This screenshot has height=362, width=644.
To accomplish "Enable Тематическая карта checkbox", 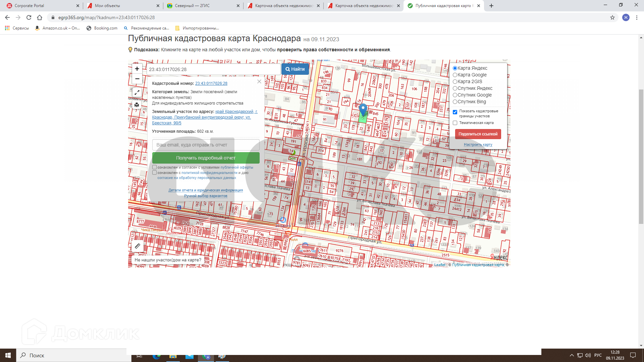I will coord(455,123).
